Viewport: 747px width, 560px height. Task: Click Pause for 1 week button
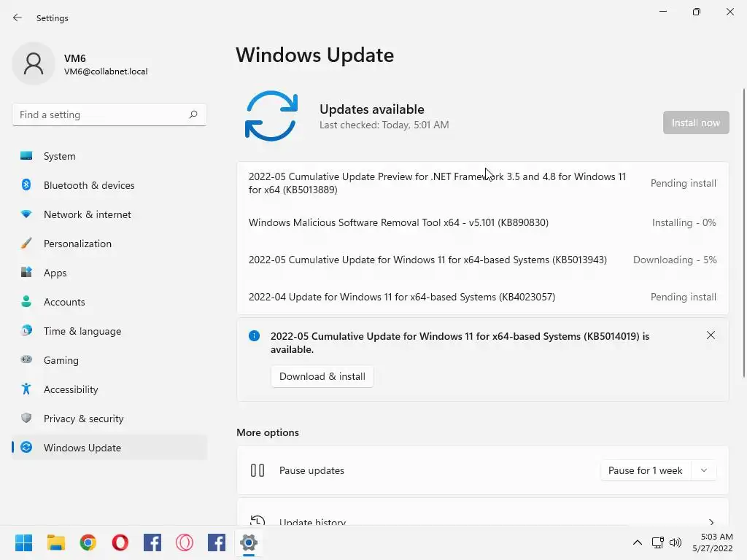coord(645,470)
